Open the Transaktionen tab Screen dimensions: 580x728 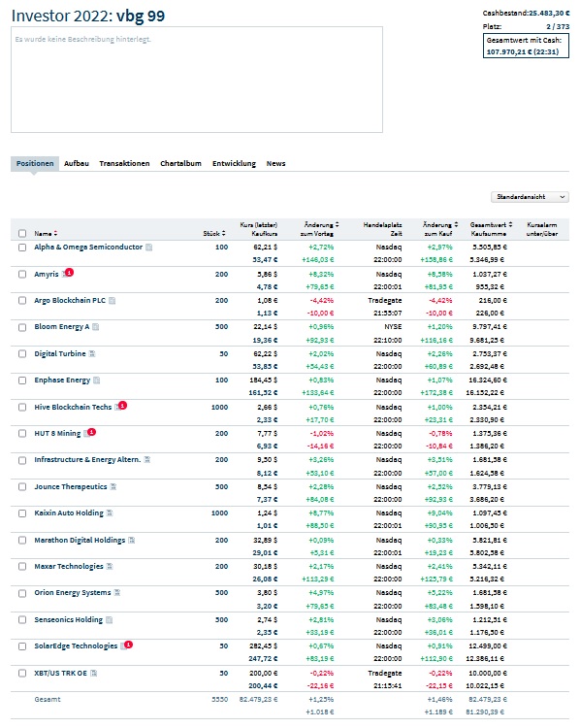pyautogui.click(x=124, y=164)
